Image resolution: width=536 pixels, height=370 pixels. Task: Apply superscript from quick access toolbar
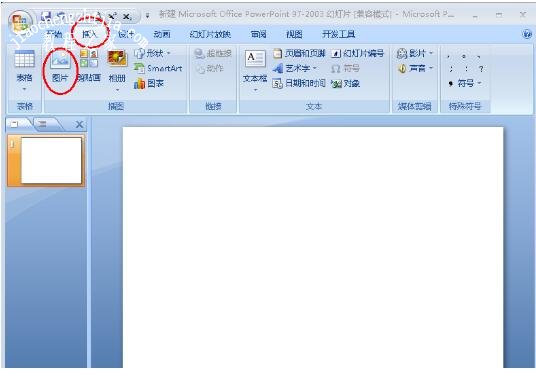click(112, 16)
